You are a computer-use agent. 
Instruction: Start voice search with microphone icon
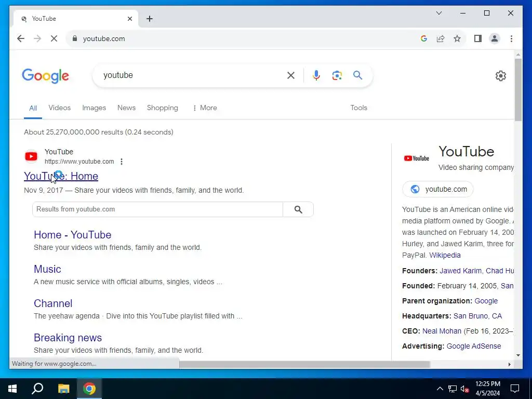[x=316, y=75]
